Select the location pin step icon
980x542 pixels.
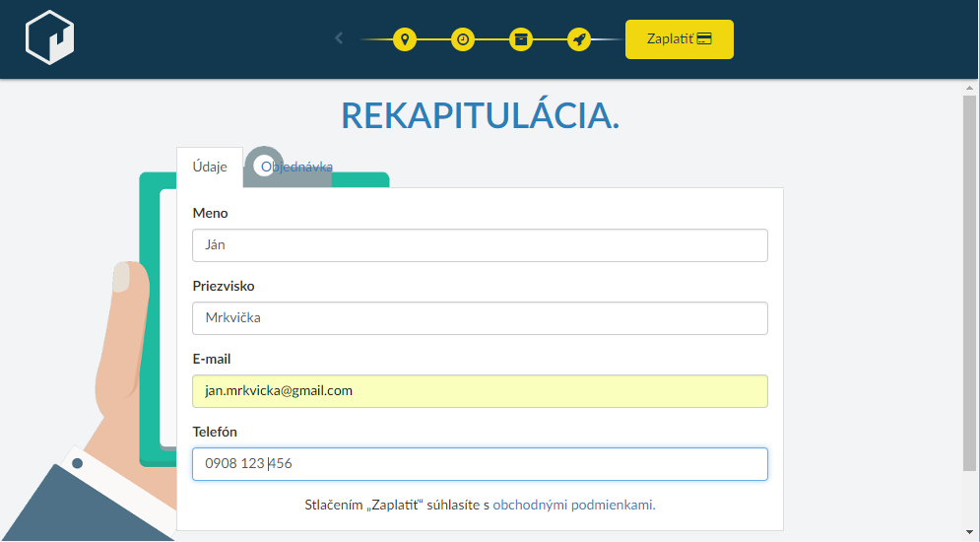click(404, 39)
